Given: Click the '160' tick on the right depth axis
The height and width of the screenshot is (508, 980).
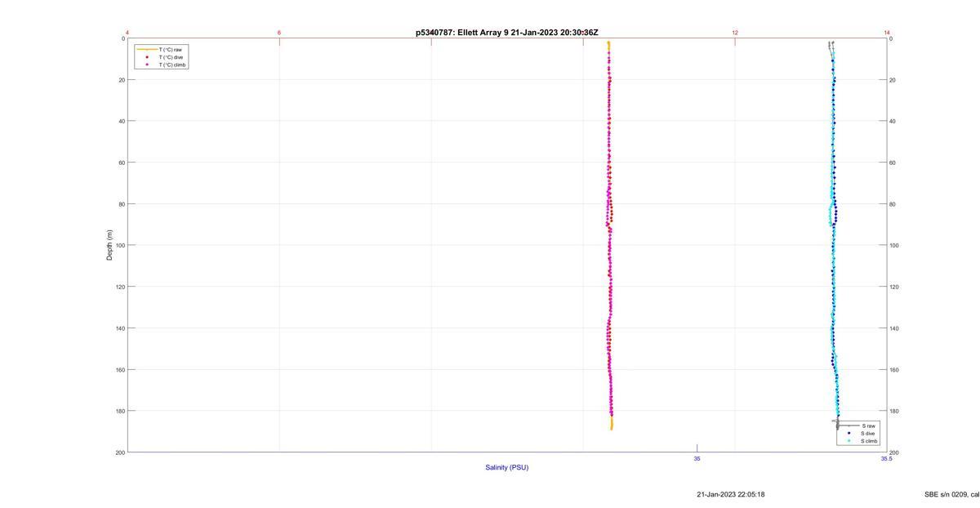Looking at the screenshot, I should [x=894, y=370].
